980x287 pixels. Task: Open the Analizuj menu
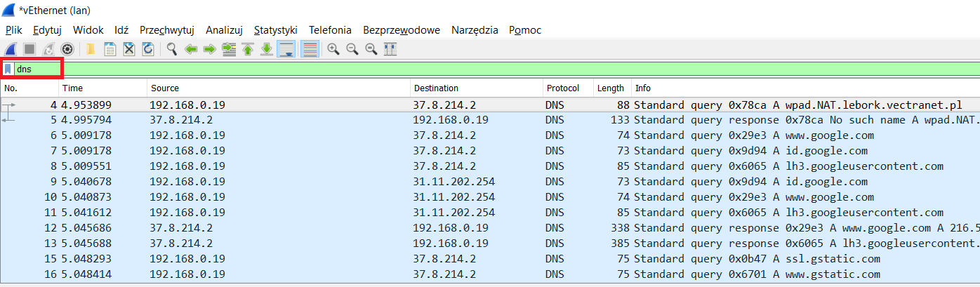pos(224,30)
